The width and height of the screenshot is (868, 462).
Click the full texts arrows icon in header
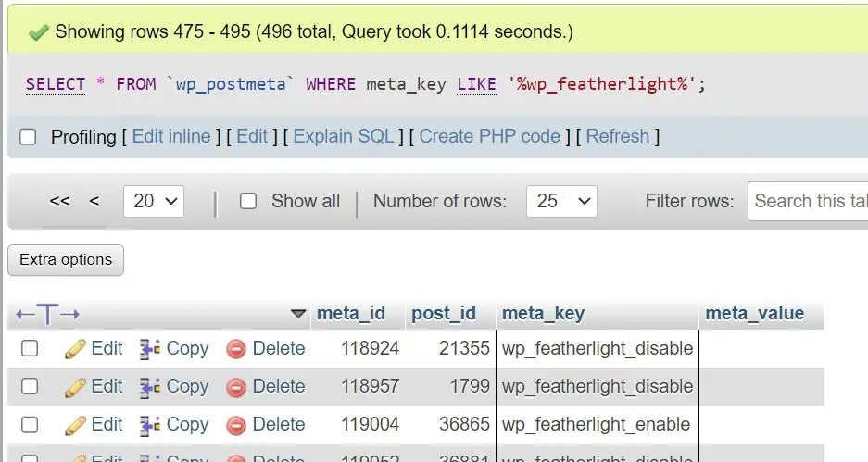48,314
